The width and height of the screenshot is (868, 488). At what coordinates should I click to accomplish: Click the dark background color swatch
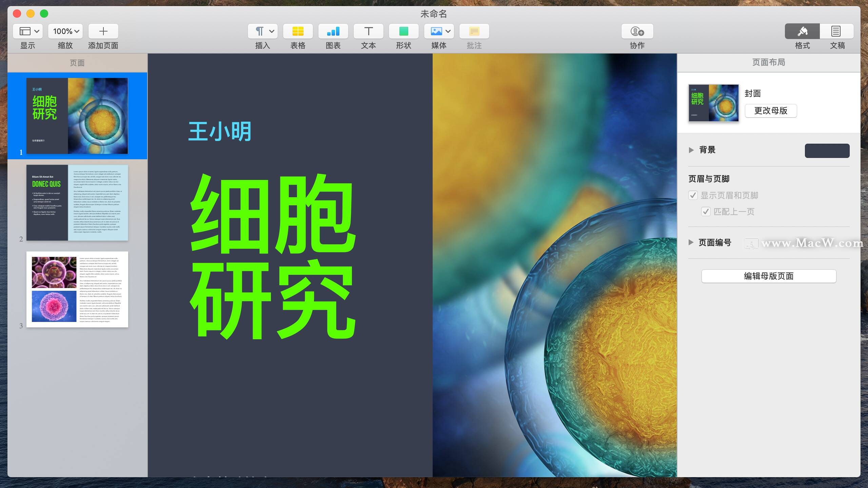tap(827, 150)
